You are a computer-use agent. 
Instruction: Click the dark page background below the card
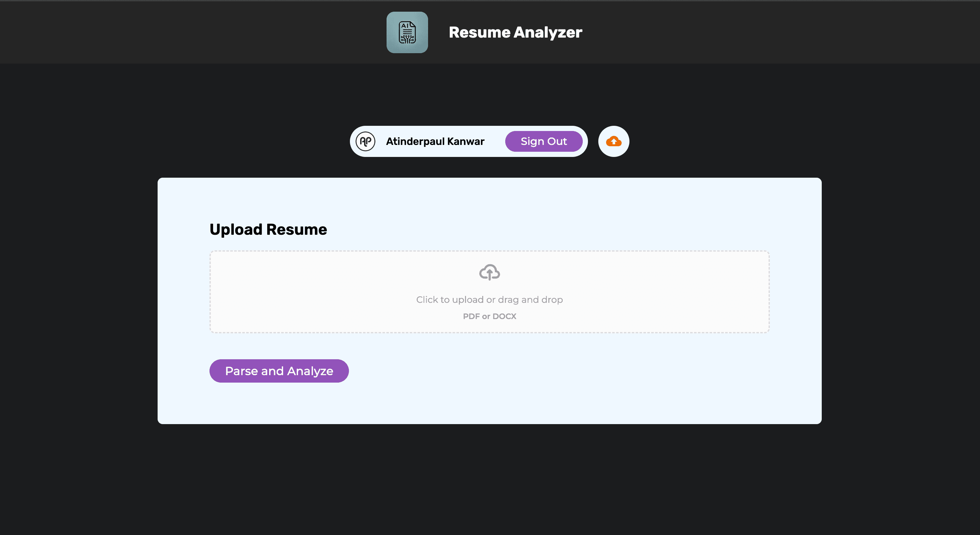(489, 480)
